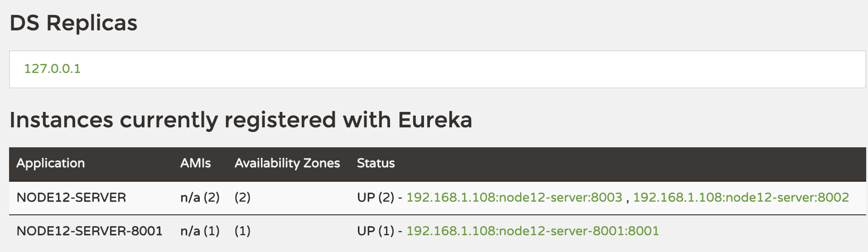Click the DS Replicas heading
This screenshot has width=868, height=252.
(x=73, y=23)
